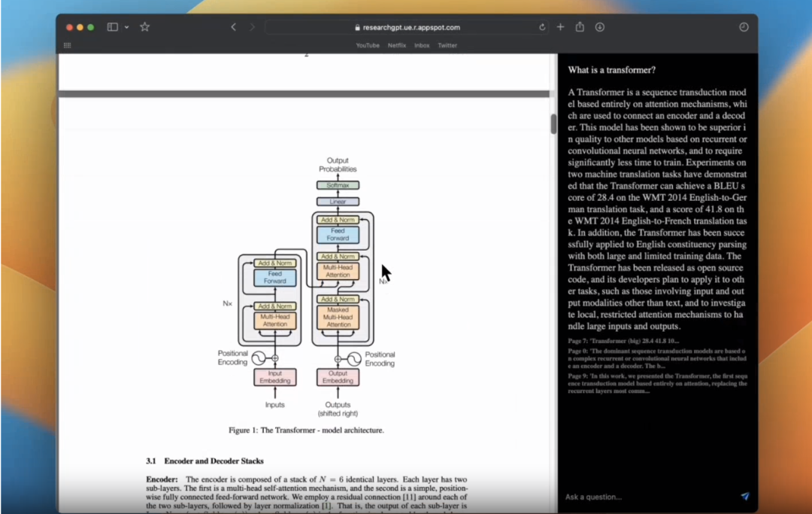Open the Twitter bookmark

click(447, 46)
